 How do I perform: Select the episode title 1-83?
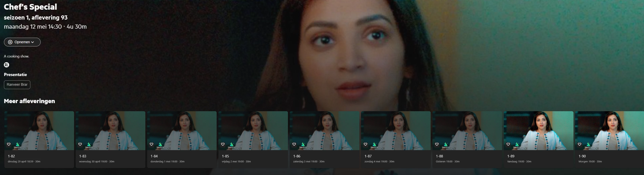[x=83, y=156]
